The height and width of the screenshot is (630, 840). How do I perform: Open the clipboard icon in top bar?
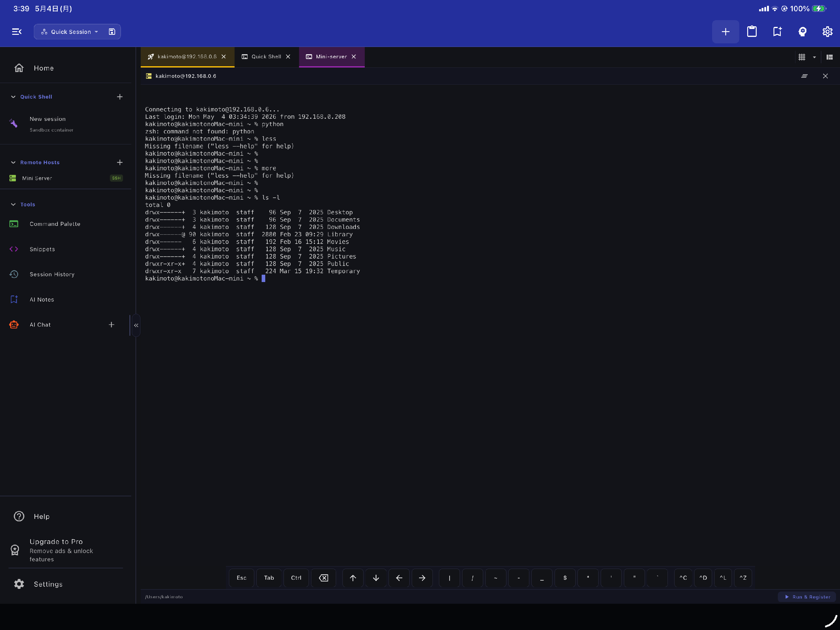pos(752,31)
